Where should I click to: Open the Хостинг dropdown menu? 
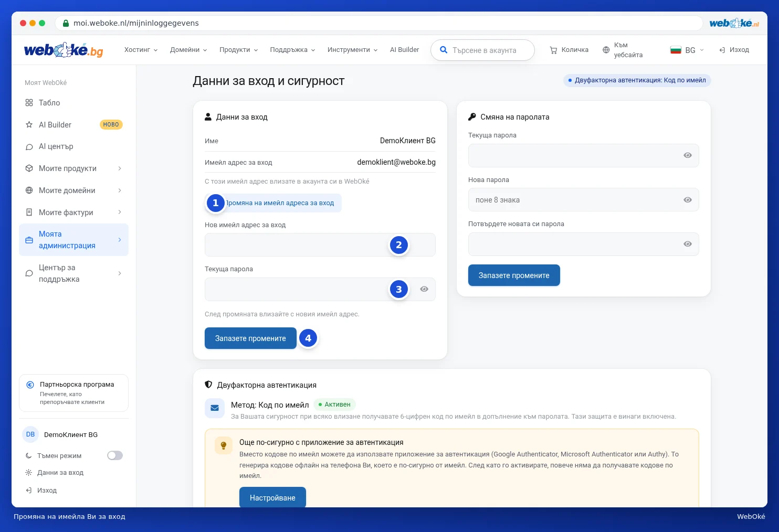point(141,50)
